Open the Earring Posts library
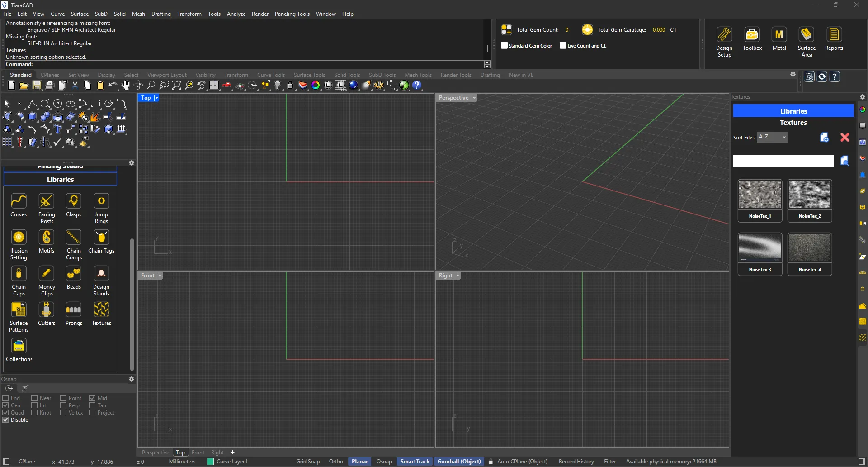The image size is (868, 467). (x=46, y=201)
